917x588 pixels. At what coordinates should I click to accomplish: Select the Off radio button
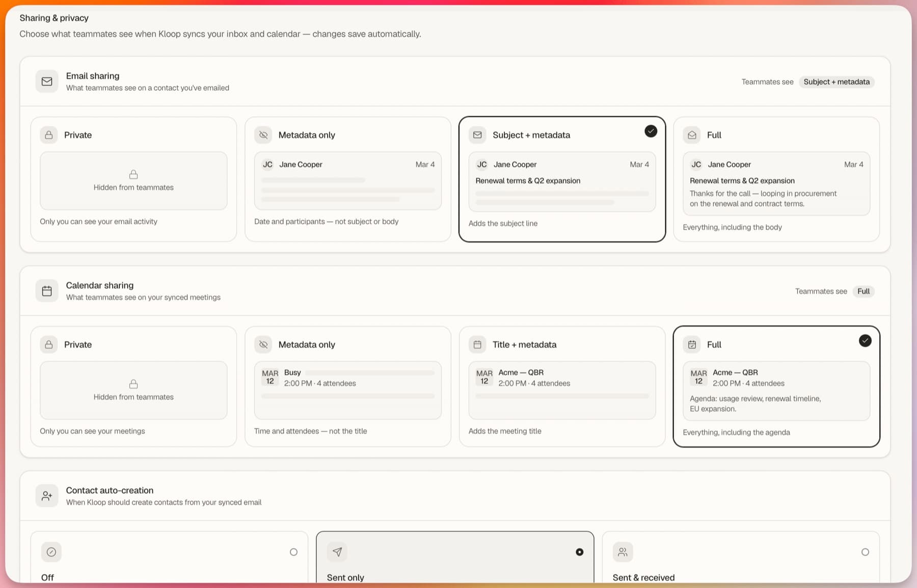click(x=293, y=552)
